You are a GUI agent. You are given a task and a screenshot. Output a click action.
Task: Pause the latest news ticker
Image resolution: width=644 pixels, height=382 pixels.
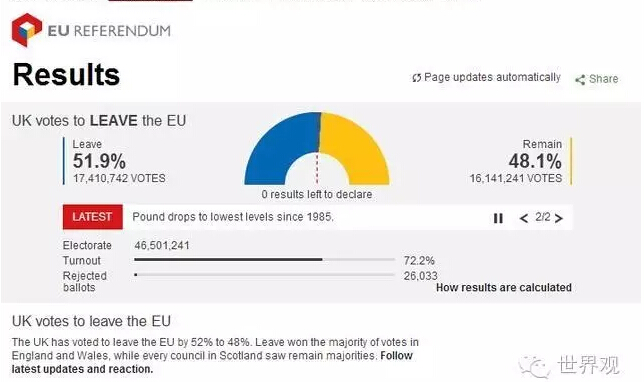coord(498,218)
